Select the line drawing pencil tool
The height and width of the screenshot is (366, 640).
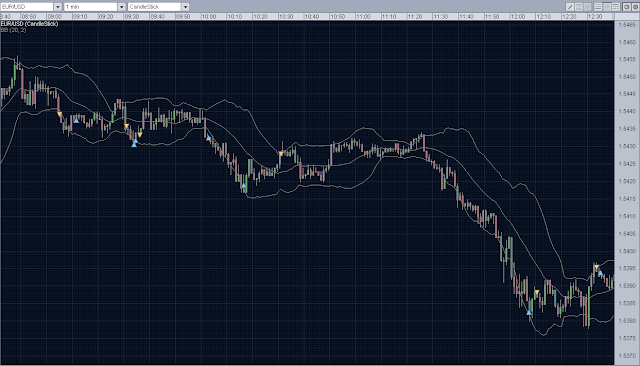(570, 7)
